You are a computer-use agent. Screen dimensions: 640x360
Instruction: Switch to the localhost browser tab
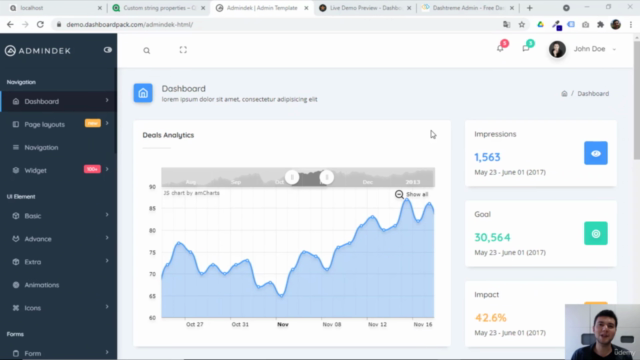55,8
